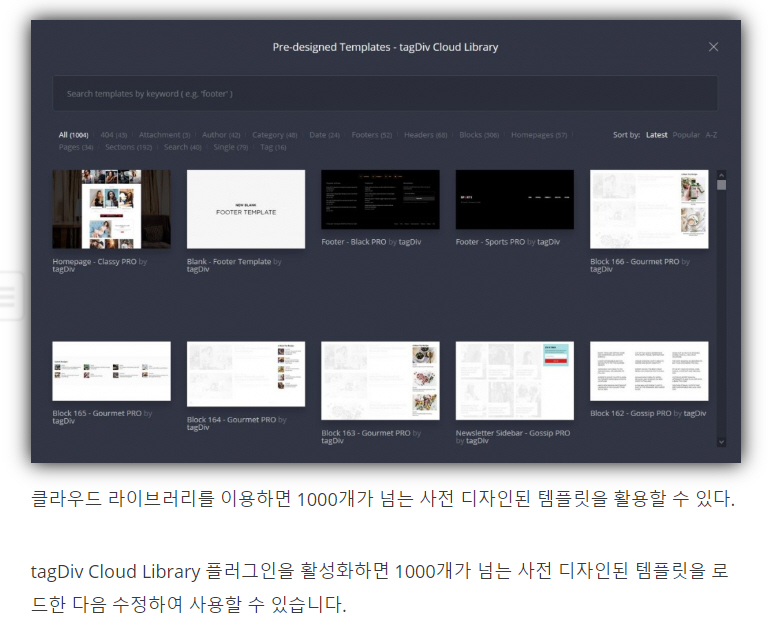Click 'Footer - Sports PRO by tagDiv' caption

[507, 242]
